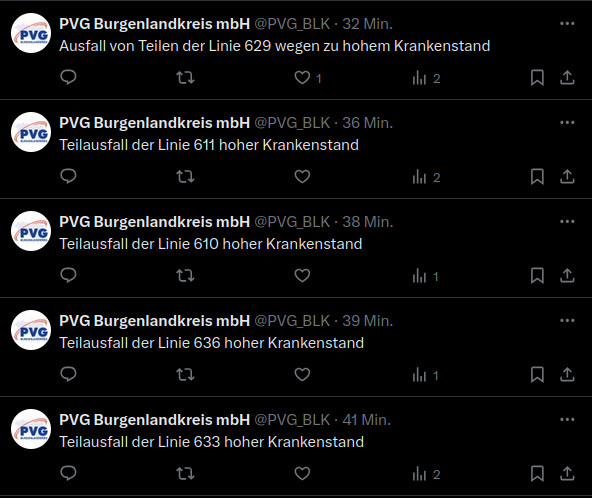Viewport: 592px width, 498px height.
Task: Reply to the Linie 629 tweet
Action: point(68,77)
